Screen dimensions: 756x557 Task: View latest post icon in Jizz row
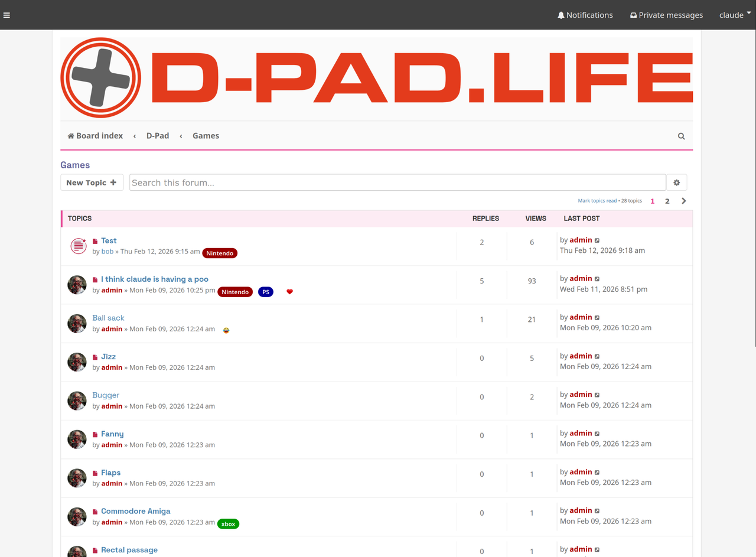tap(597, 356)
